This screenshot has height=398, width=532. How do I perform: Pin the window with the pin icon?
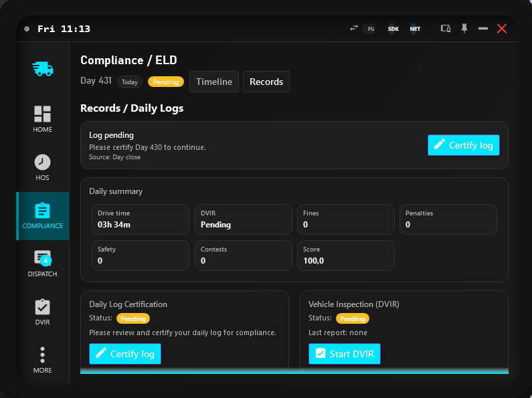click(x=464, y=29)
